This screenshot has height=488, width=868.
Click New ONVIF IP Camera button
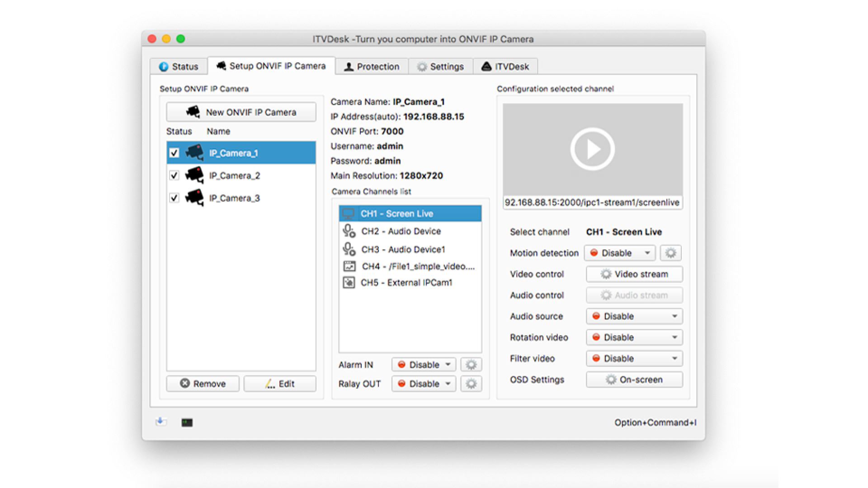tap(241, 112)
